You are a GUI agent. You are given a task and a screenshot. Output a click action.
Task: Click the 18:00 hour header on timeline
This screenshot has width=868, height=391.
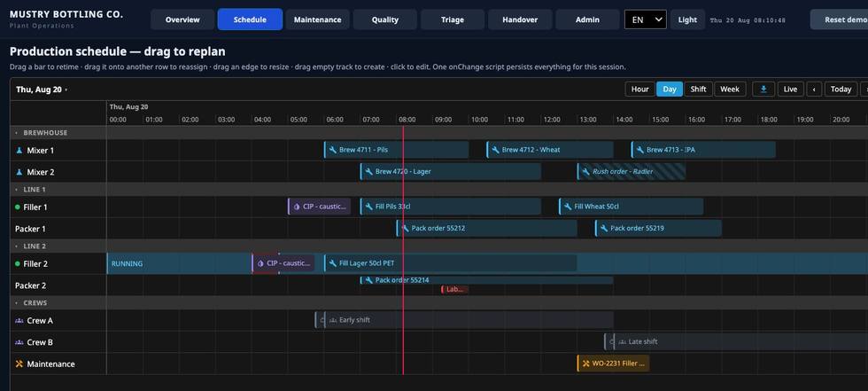click(x=769, y=120)
